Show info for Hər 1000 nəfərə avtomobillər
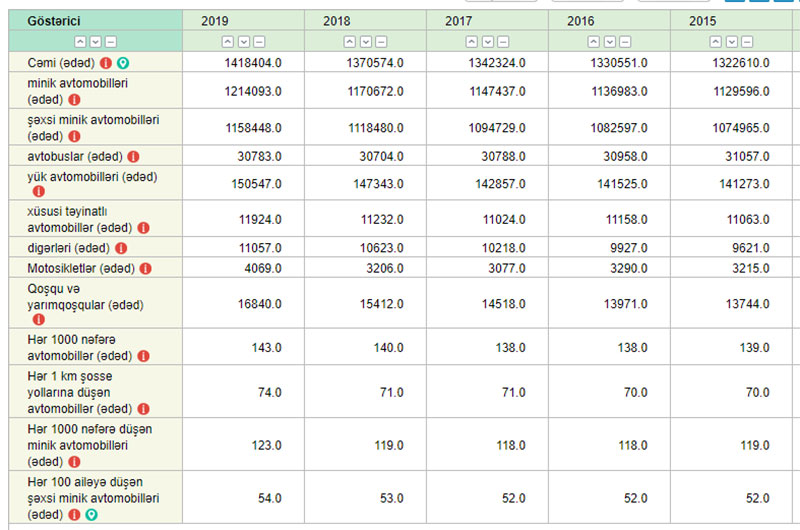The image size is (800, 530). (x=141, y=356)
